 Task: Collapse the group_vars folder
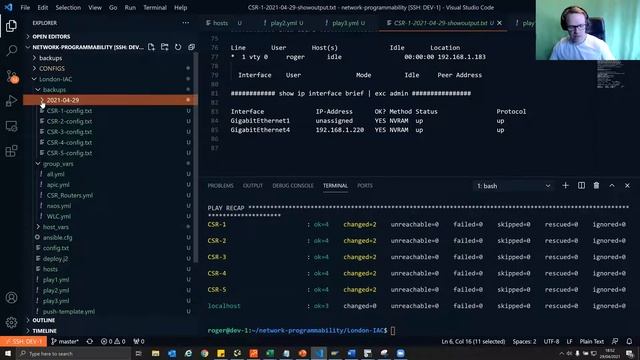pyautogui.click(x=58, y=164)
